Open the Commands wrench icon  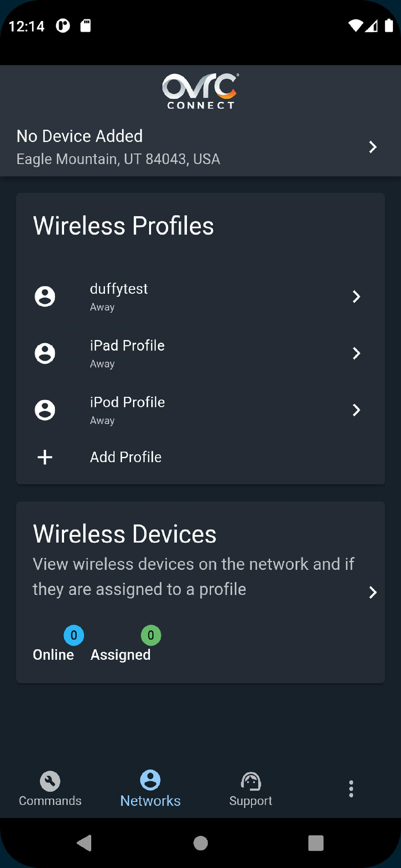[50, 781]
